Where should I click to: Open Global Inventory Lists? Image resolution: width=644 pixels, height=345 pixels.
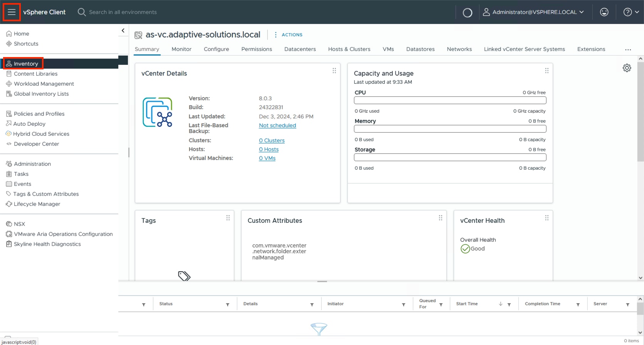point(37,94)
